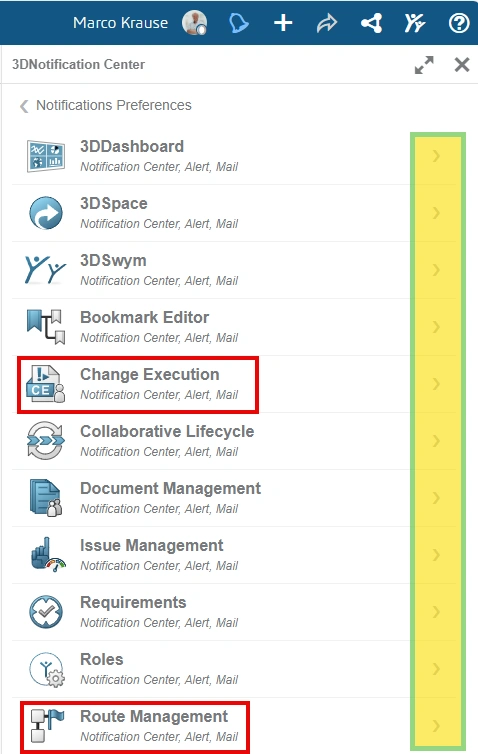Screen dimensions: 478x754
Task: Expand Route Management chevron arrow
Action: click(x=436, y=726)
